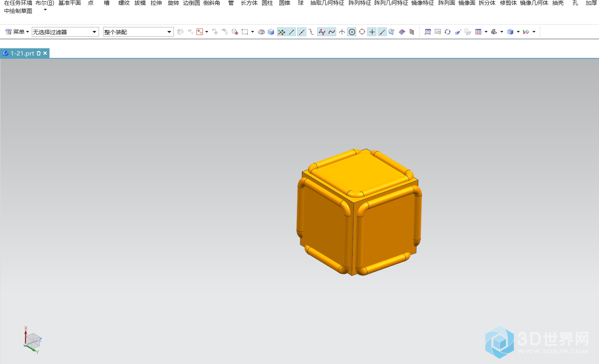Click the 螺纹 command

[x=124, y=3]
